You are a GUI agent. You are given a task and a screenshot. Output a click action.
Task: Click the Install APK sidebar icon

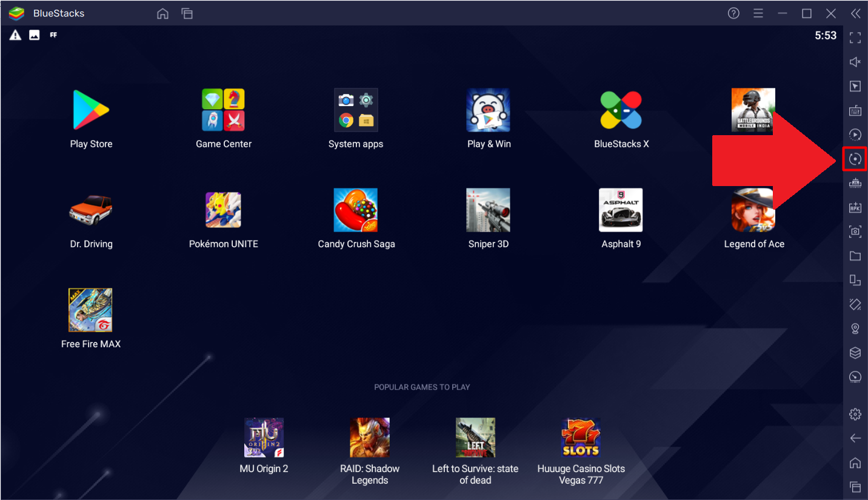pyautogui.click(x=855, y=207)
